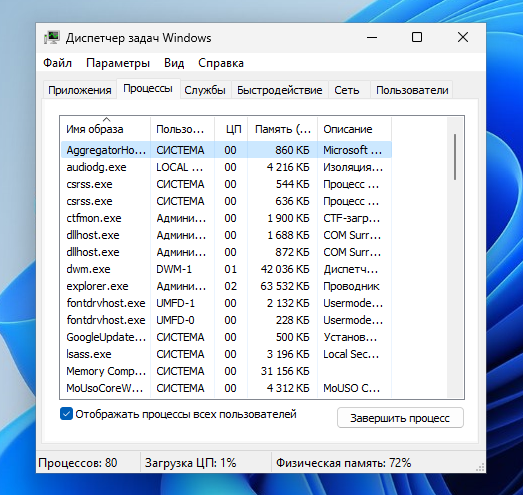
Task: Maximize the Task Manager window
Action: pyautogui.click(x=417, y=37)
